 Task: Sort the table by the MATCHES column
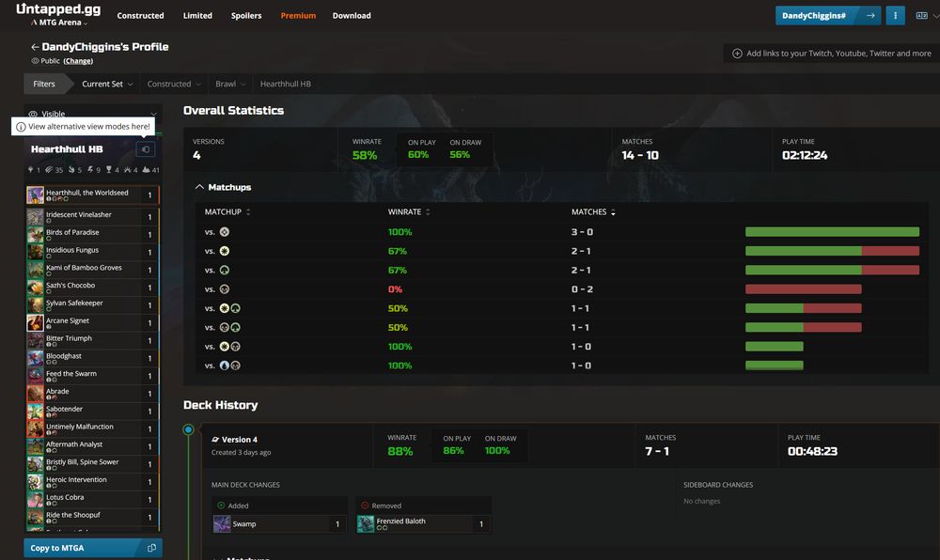click(x=593, y=212)
